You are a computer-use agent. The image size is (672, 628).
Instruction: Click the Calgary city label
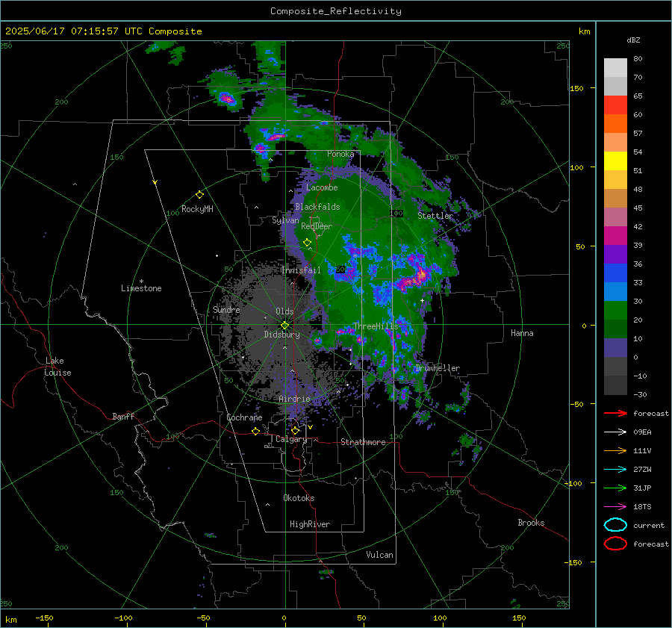click(291, 439)
